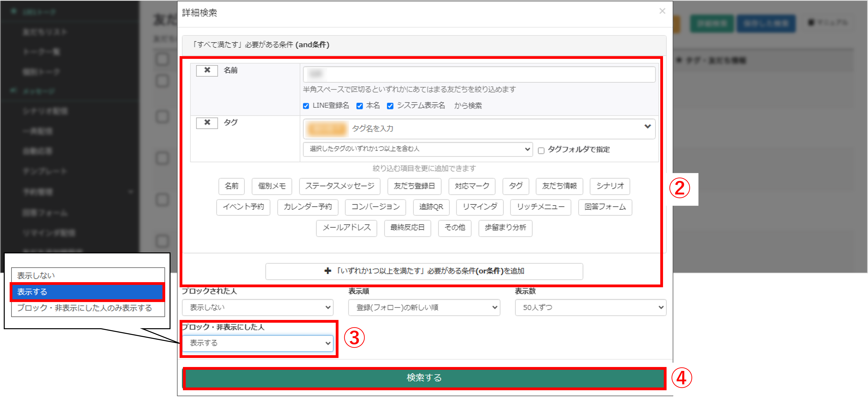Select ブロック・非表示にした人のみ表示する option
Screen dimensions: 868x405
(x=88, y=308)
